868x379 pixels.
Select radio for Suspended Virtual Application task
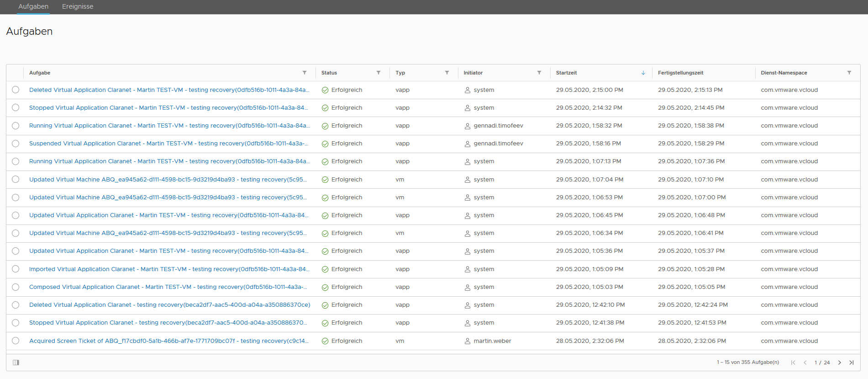(16, 144)
